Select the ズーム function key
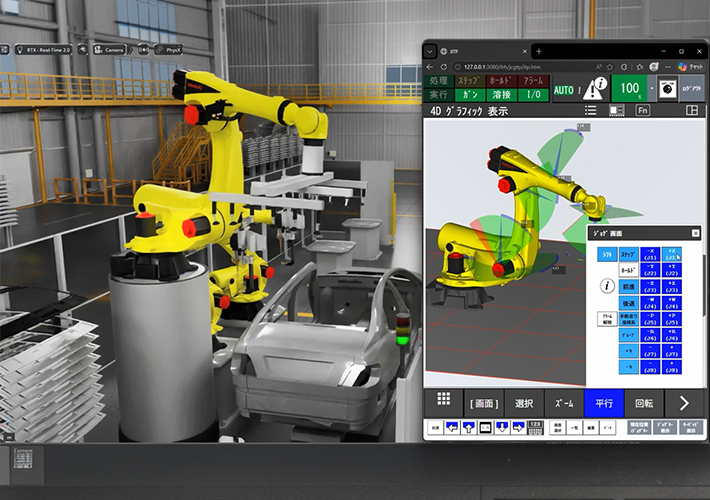This screenshot has height=500, width=710. coord(564,403)
